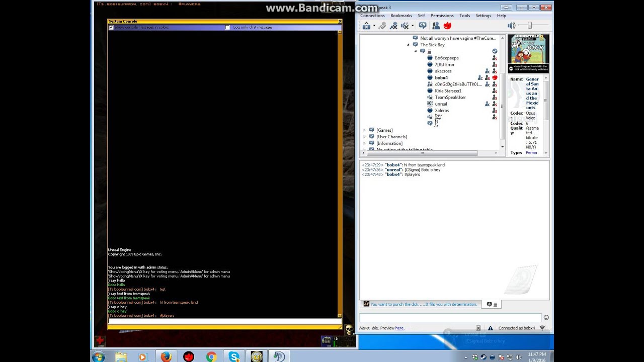Screen dimensions: 644x362
Task: Click the Undertale channel banner image
Action: pos(528,53)
